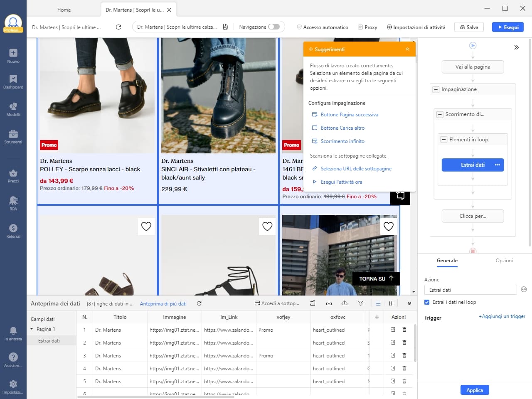The height and width of the screenshot is (399, 532).
Task: Click move icon for row 2
Action: [393, 342]
